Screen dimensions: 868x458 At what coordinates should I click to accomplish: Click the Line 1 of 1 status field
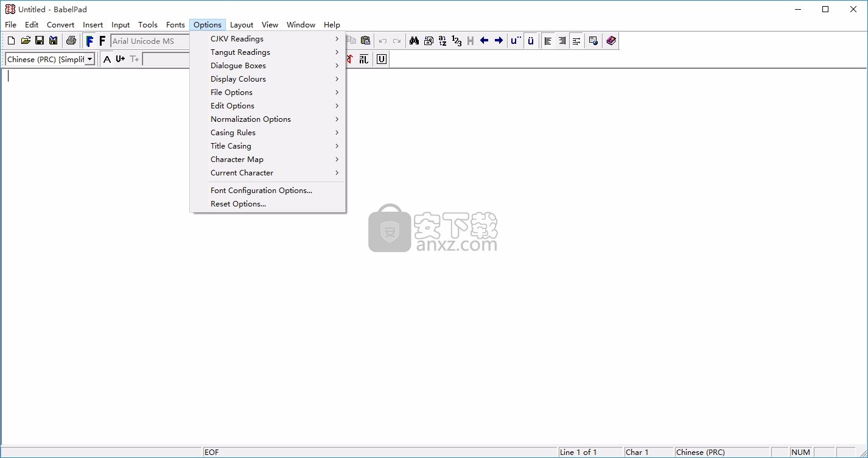pyautogui.click(x=591, y=452)
